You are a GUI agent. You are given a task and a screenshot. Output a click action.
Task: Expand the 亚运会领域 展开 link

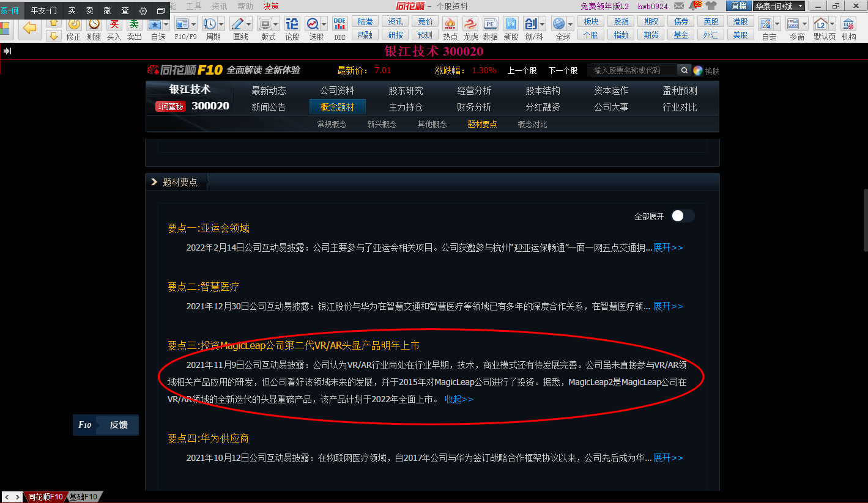[x=668, y=248]
